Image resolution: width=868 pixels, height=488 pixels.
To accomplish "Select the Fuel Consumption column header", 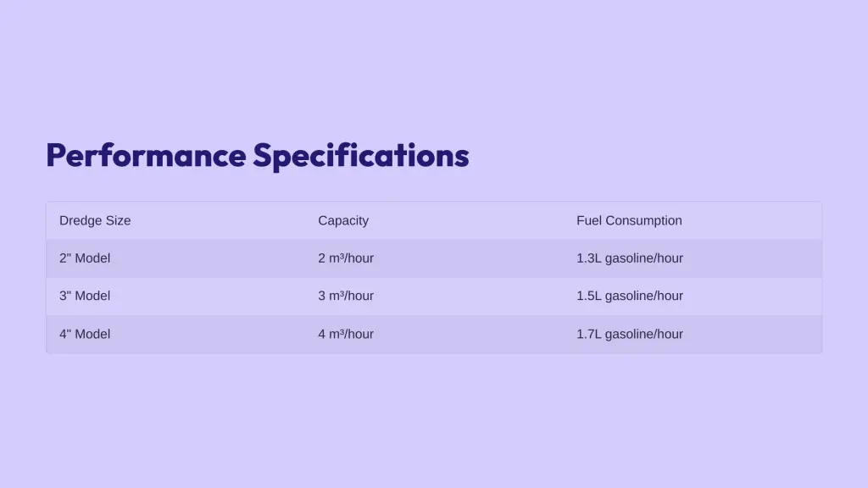I will click(629, 221).
